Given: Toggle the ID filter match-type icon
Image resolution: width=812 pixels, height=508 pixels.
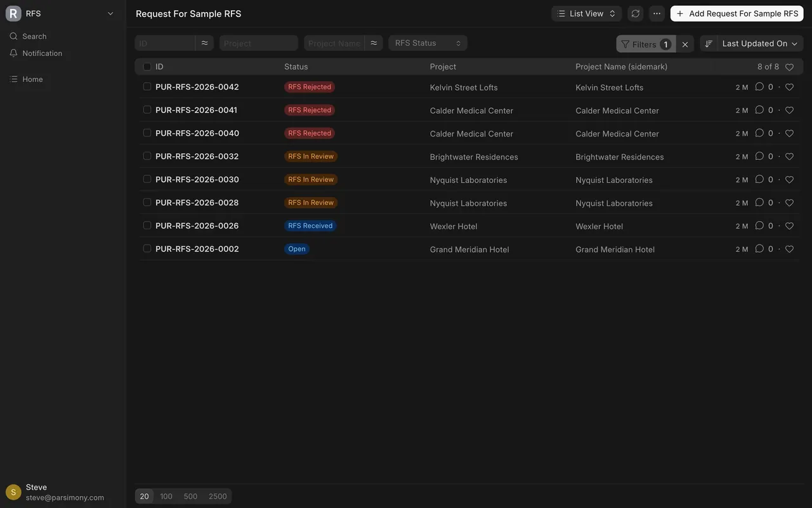Looking at the screenshot, I should click(x=204, y=43).
